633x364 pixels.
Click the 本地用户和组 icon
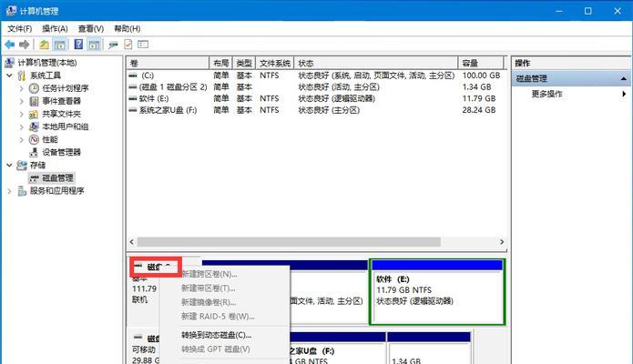[34, 126]
